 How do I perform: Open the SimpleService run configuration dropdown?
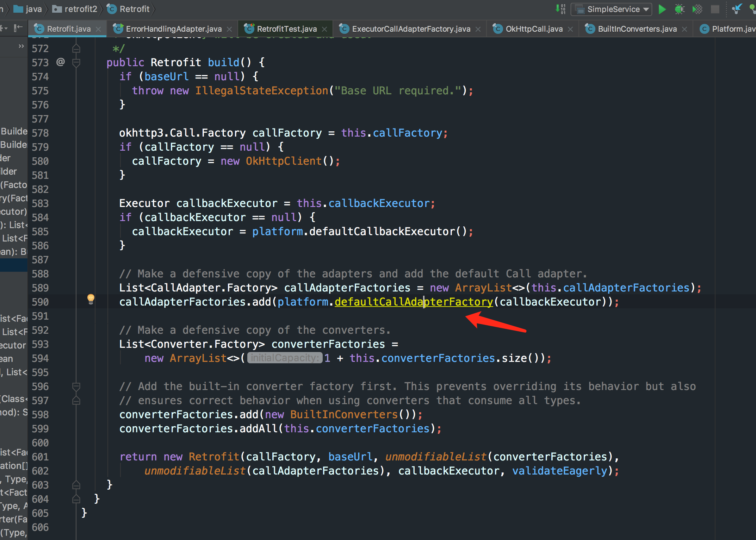click(611, 9)
